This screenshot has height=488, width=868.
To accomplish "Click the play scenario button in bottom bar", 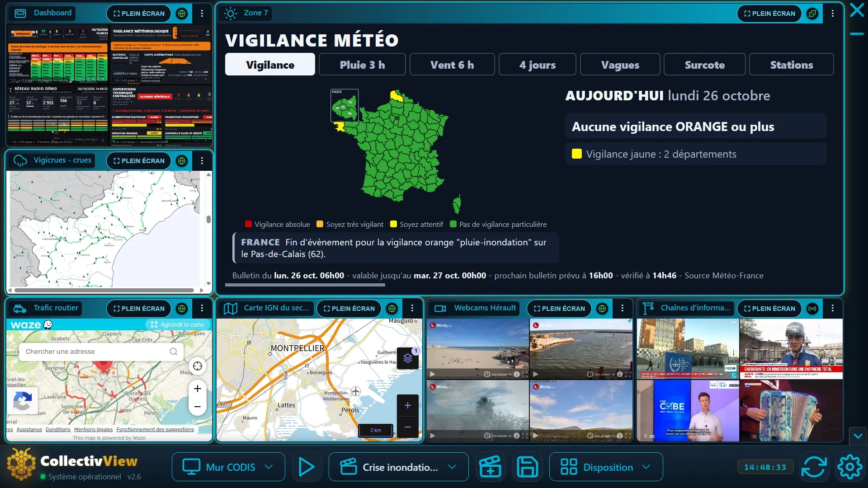I will tap(307, 467).
